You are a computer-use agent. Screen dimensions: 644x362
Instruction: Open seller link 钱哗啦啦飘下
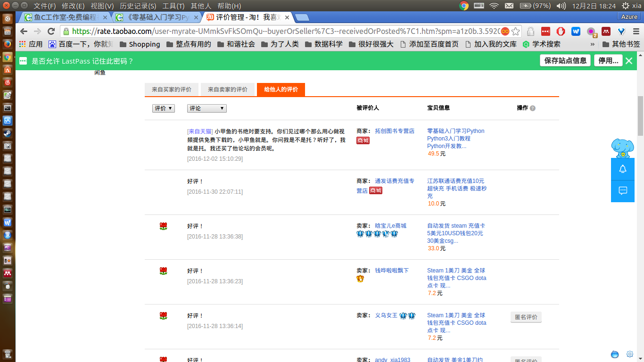[392, 271]
